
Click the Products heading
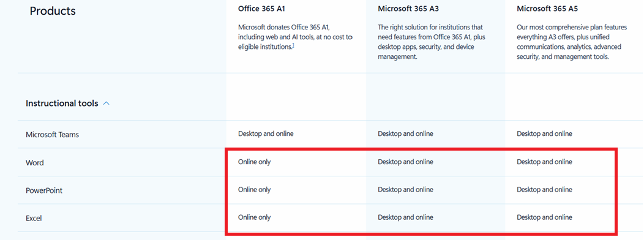point(53,11)
